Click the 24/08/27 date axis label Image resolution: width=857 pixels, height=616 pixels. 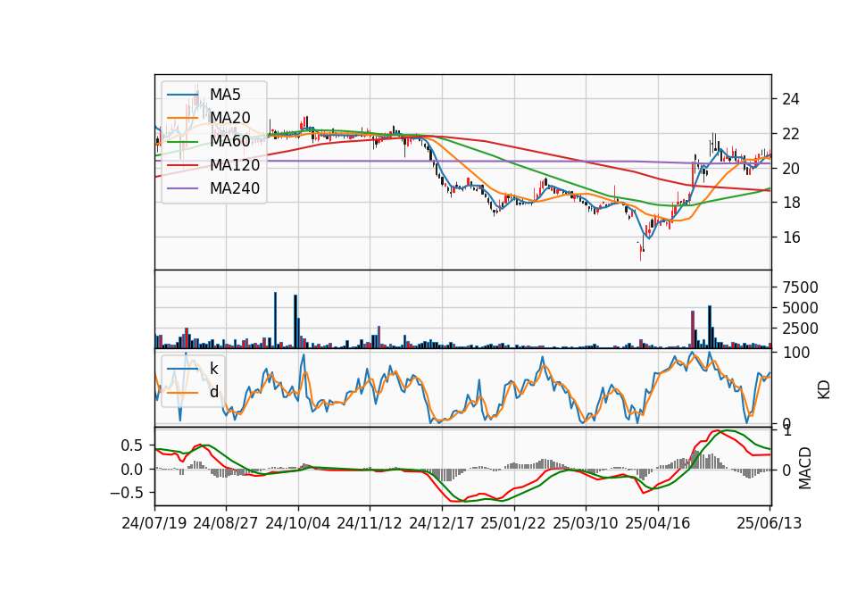pos(226,523)
